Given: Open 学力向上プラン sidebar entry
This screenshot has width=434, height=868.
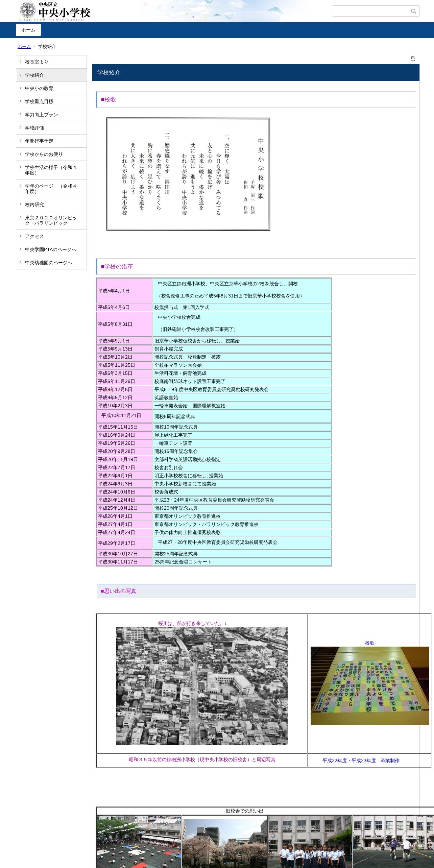Looking at the screenshot, I should click(x=51, y=115).
